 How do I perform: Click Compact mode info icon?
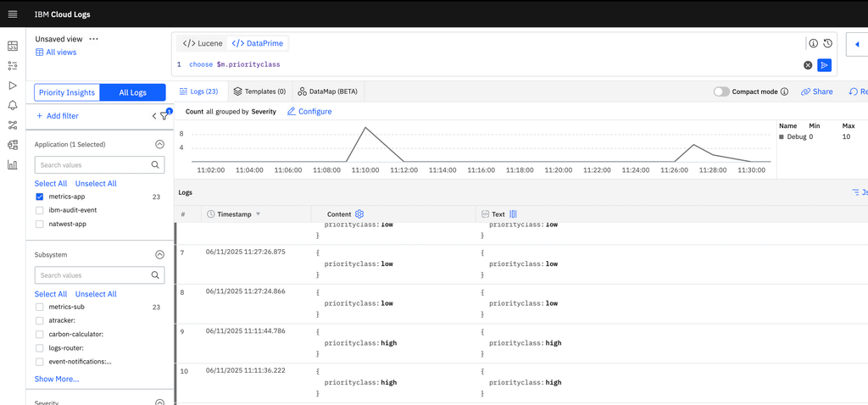[784, 92]
